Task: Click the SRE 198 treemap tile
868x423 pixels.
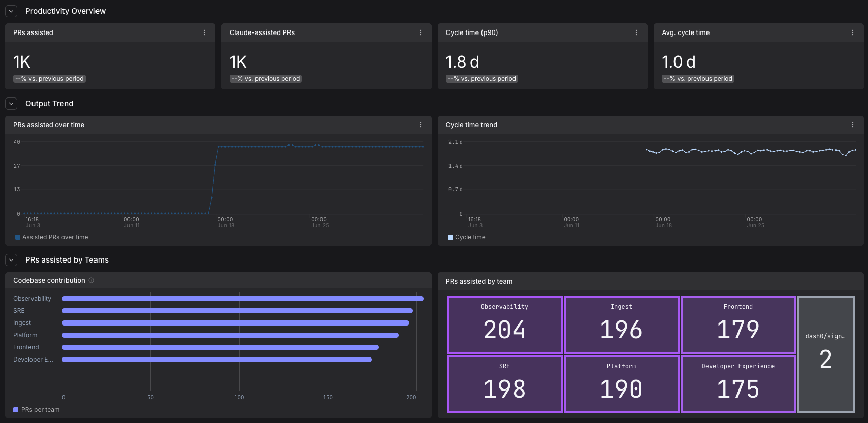Action: (504, 384)
